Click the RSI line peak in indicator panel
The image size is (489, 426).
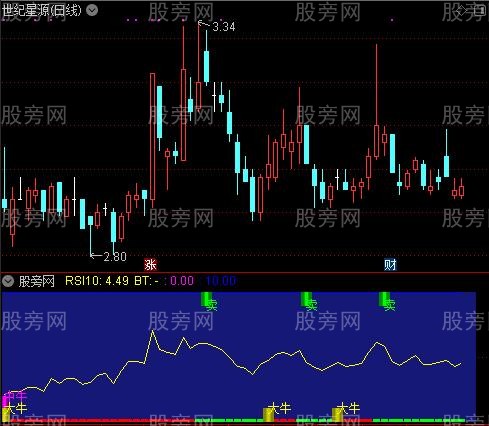point(153,331)
